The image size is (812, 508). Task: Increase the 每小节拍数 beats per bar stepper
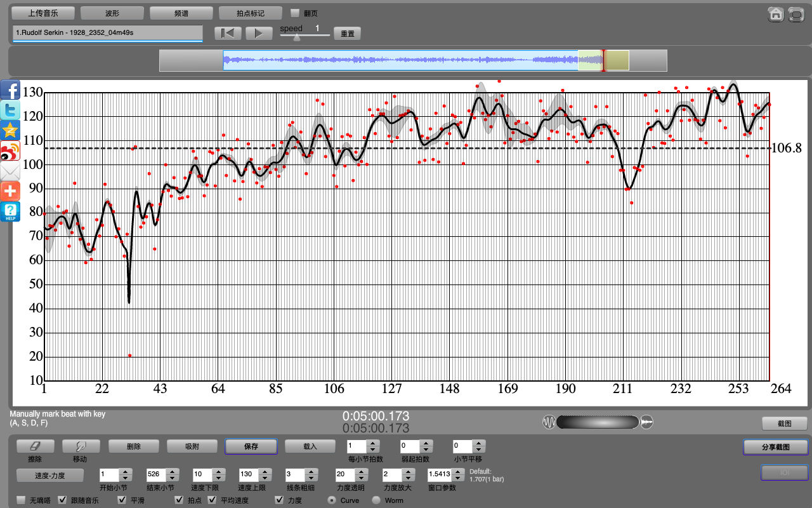point(372,443)
